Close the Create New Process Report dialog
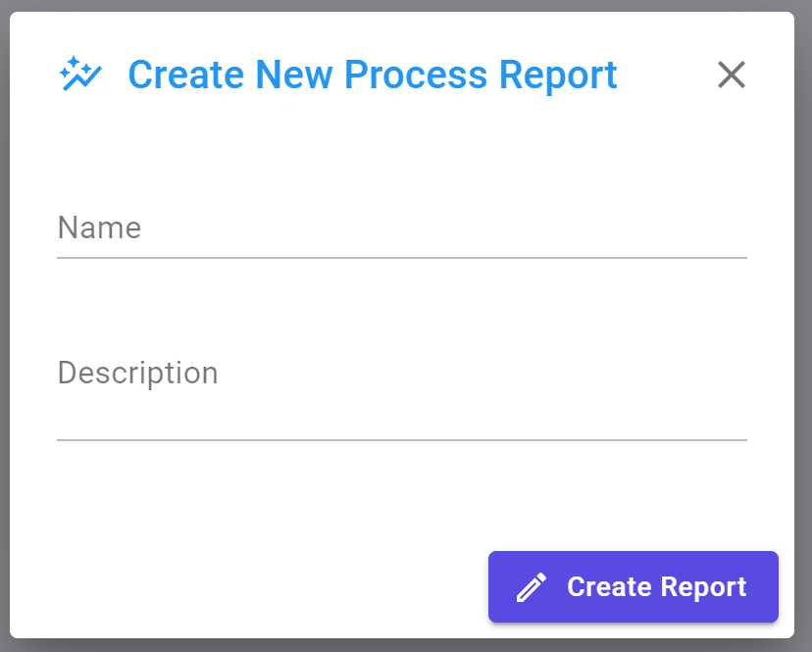812x652 pixels. [x=732, y=75]
